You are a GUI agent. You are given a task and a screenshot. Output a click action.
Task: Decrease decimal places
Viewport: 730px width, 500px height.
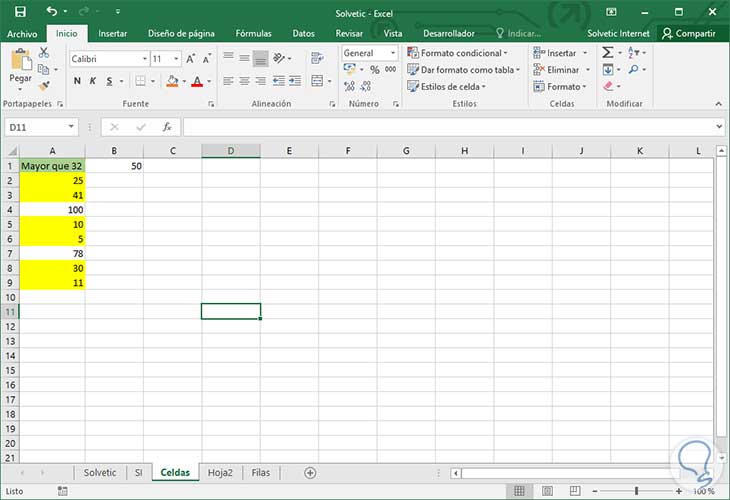pos(366,86)
